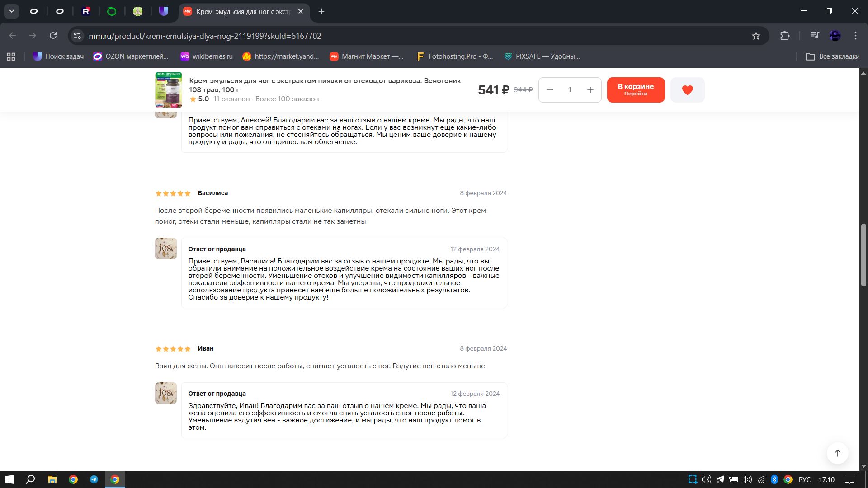Expand the tab search dropdown arrow

point(12,11)
